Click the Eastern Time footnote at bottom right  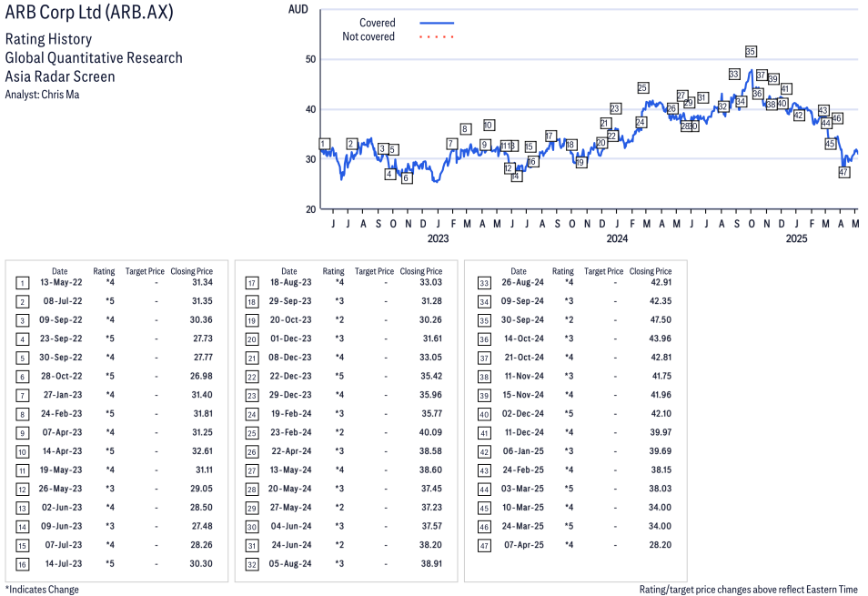coord(749,590)
